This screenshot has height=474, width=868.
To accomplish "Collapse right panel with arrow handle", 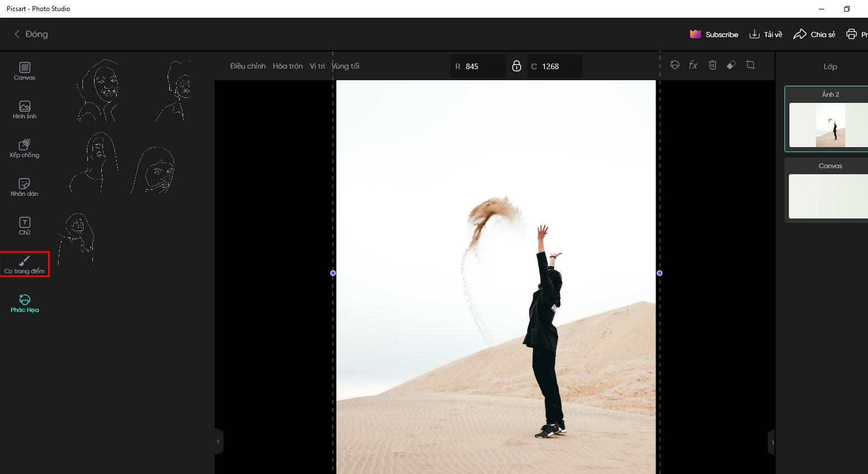I will [772, 442].
